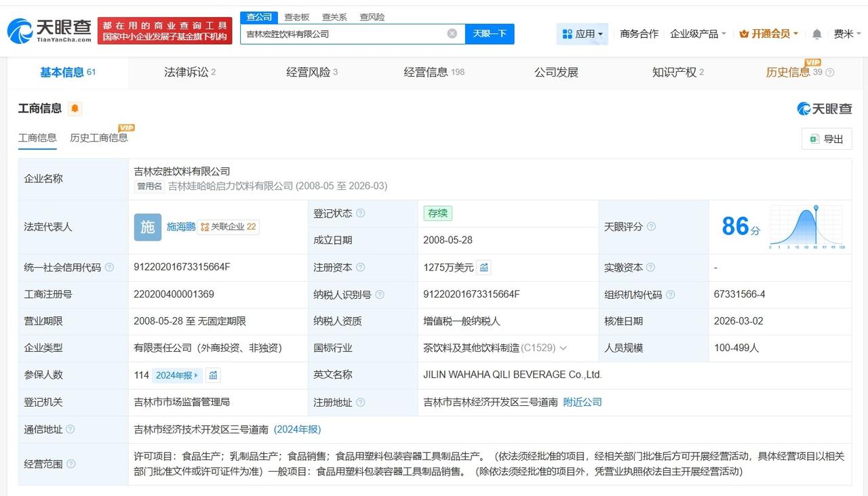The image size is (868, 496).
Task: Switch to the 法律诉讼 tab
Action: tap(189, 73)
